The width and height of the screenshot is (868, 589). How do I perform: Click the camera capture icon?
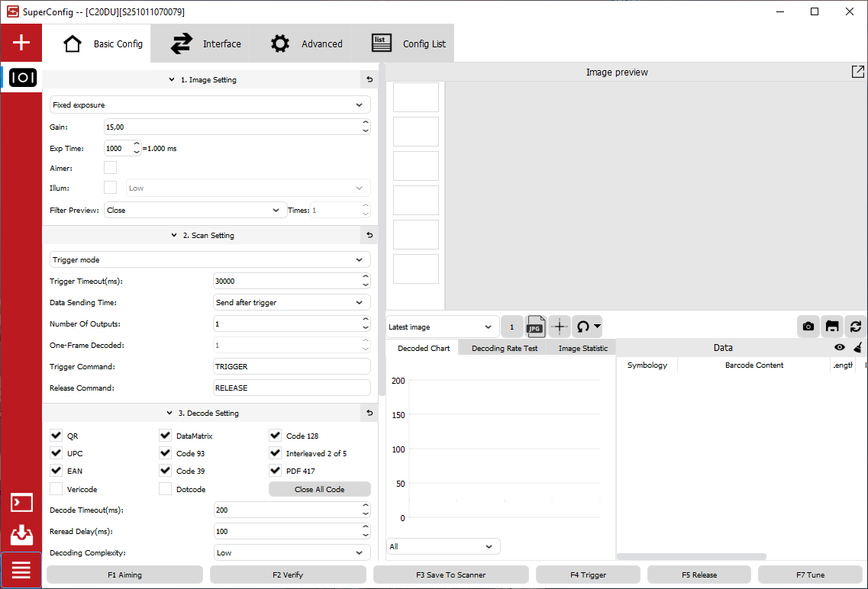tap(808, 327)
